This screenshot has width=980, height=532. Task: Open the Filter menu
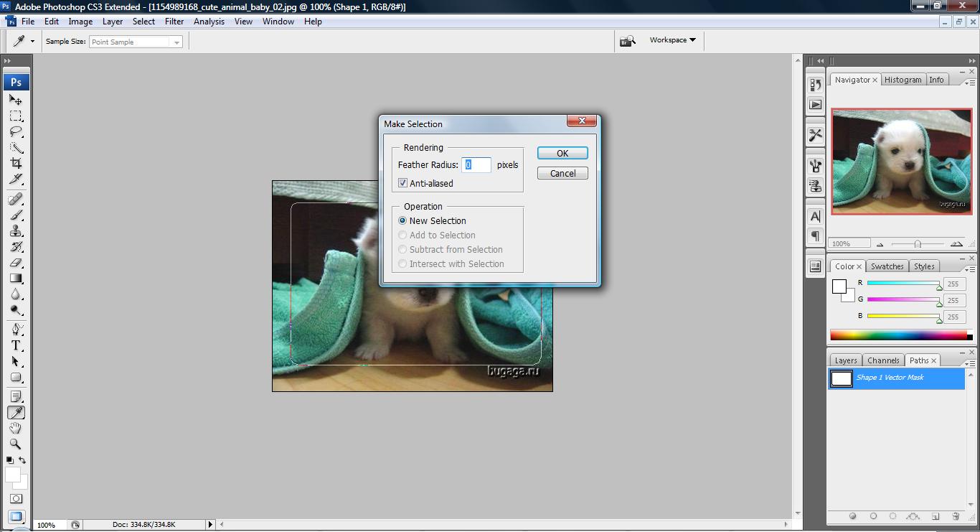click(x=174, y=22)
